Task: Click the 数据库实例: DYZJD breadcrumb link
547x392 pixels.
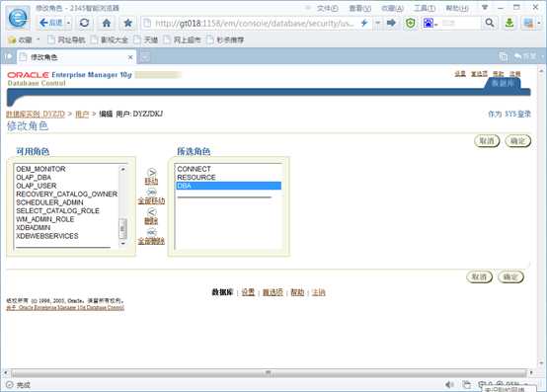Action: pyautogui.click(x=36, y=114)
